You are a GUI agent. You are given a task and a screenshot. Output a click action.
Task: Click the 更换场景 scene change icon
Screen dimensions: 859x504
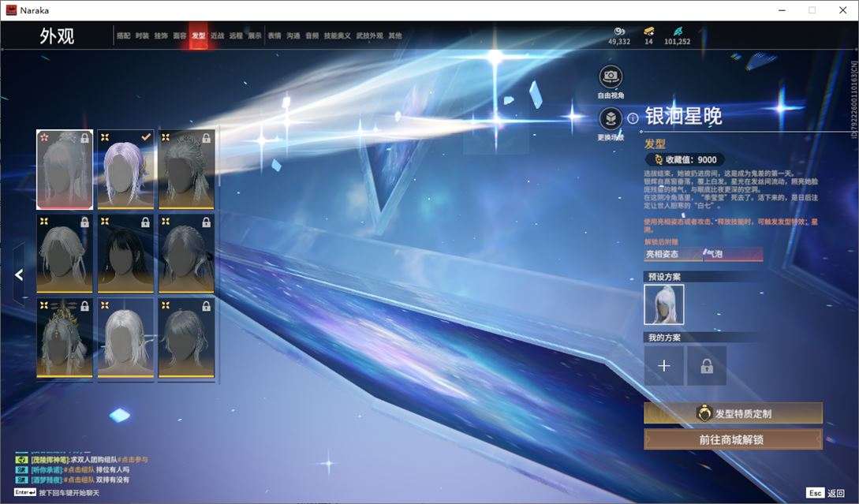pos(611,118)
